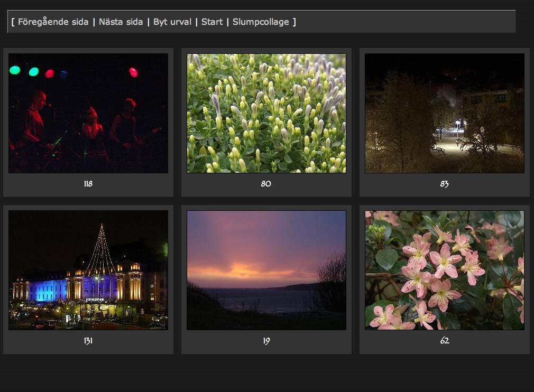Open the illuminated blue building thumbnail
The height and width of the screenshot is (392, 534).
(x=88, y=270)
